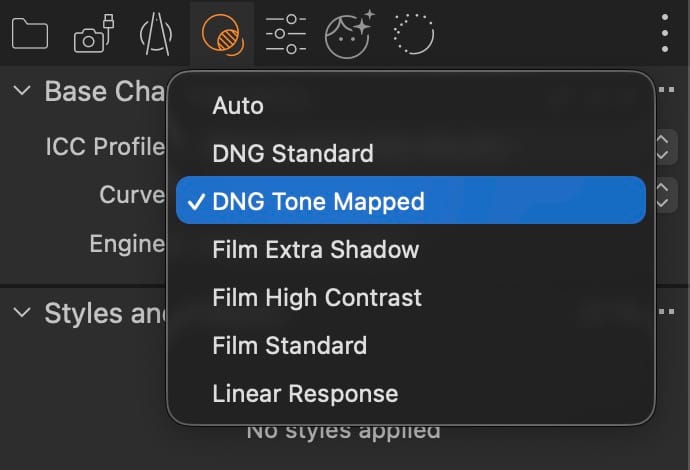The width and height of the screenshot is (690, 470).
Task: Select the Color tool tab icon
Action: coord(221,35)
